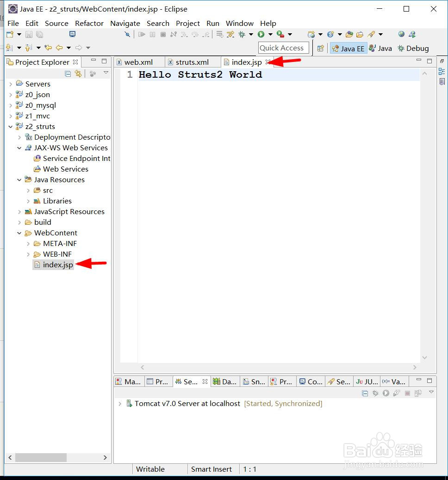Expand the Servers project node

(x=11, y=84)
